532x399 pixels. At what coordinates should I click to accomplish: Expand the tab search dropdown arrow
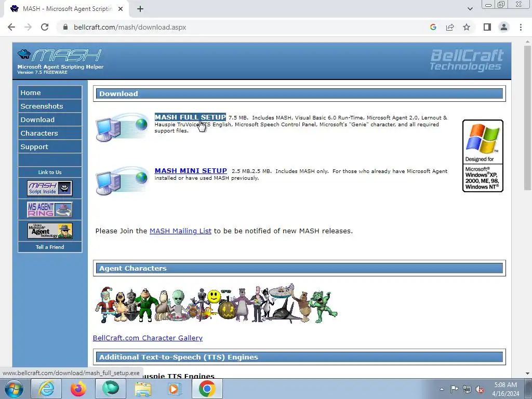click(470, 9)
